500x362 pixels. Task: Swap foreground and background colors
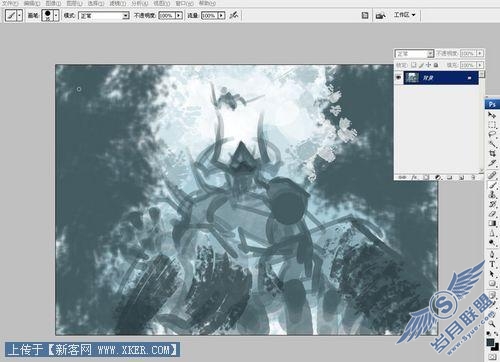tap(495, 333)
